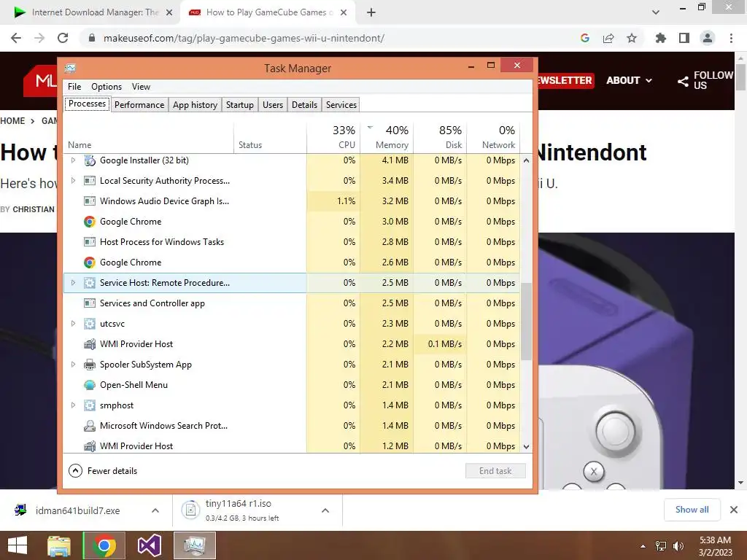The width and height of the screenshot is (747, 560).
Task: Click the Chrome icon of the 3.0 MB process
Action: 90,222
